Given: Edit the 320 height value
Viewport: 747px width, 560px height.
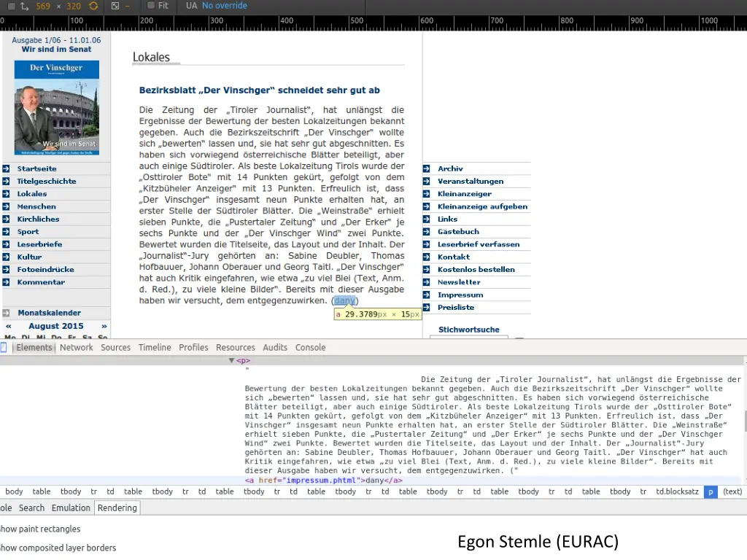Looking at the screenshot, I should (74, 6).
